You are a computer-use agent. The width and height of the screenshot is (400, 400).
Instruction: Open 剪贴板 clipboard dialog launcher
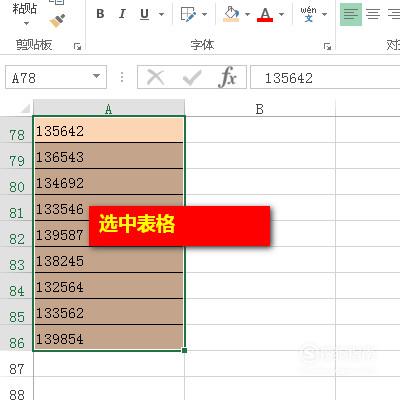point(77,46)
